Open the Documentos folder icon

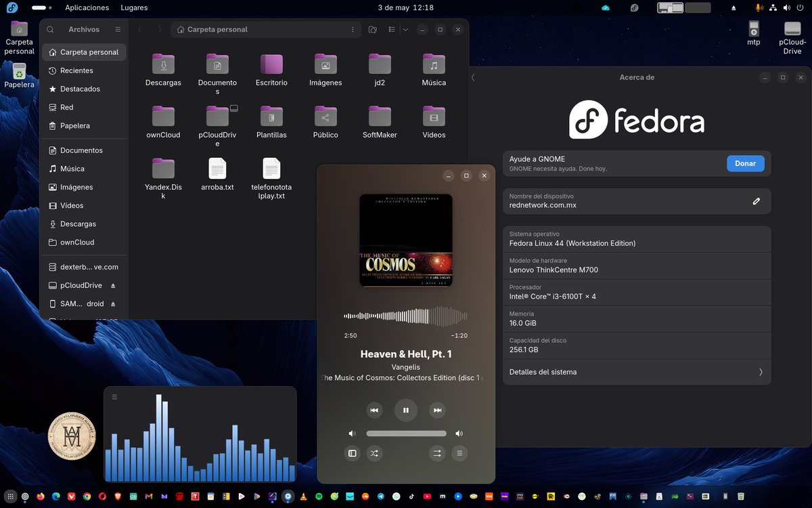(217, 64)
